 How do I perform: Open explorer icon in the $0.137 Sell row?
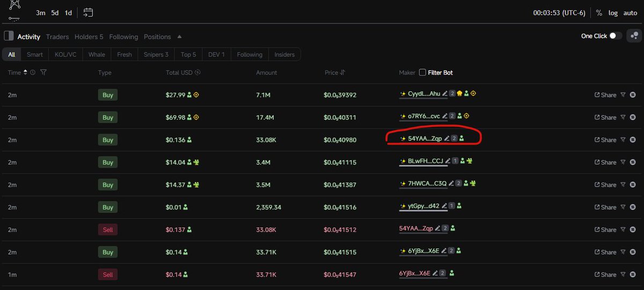point(633,230)
